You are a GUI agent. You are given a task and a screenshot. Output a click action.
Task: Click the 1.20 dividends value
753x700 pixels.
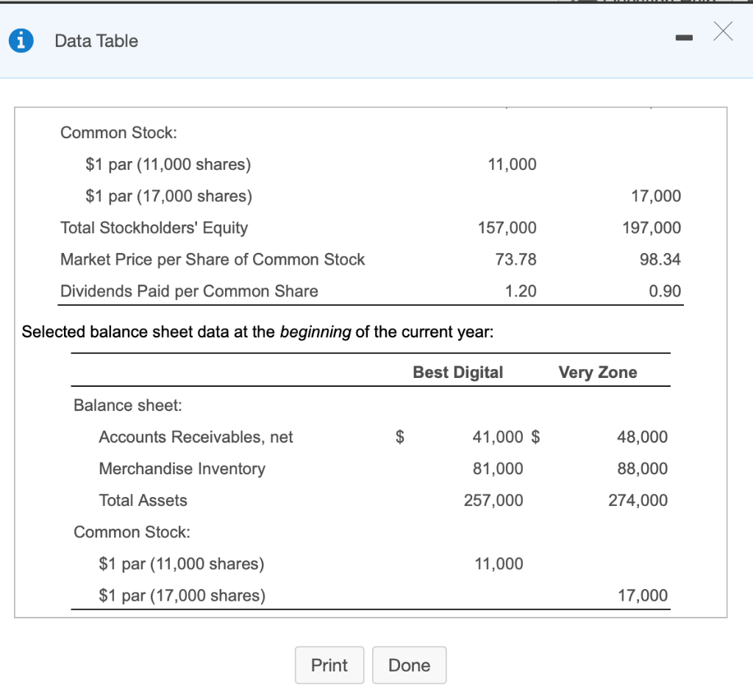coord(521,291)
